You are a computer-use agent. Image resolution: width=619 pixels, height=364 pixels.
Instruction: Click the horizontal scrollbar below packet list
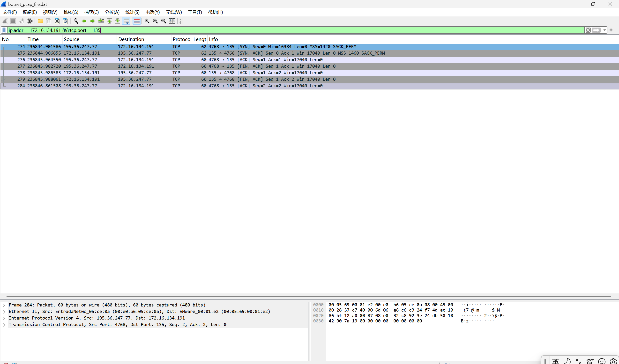308,296
